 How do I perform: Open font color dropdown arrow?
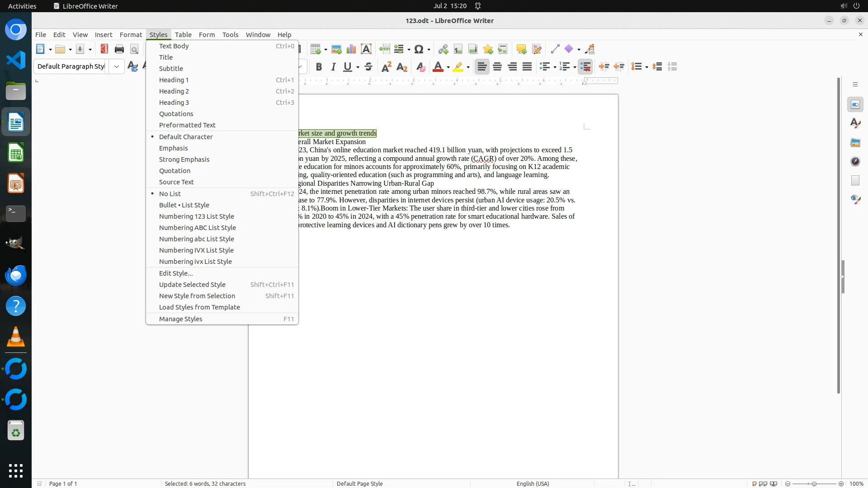(448, 67)
